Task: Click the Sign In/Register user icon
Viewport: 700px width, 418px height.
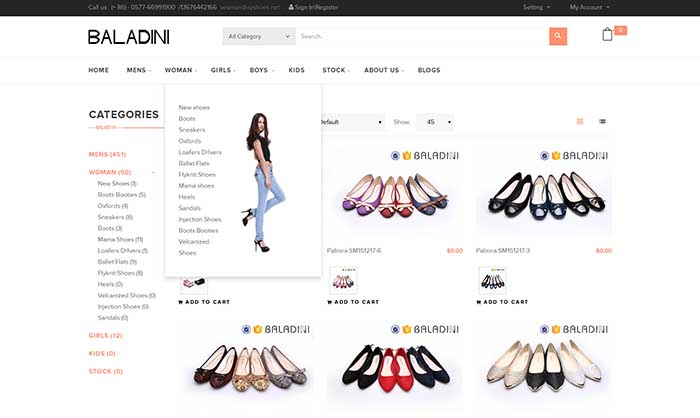Action: [x=291, y=7]
